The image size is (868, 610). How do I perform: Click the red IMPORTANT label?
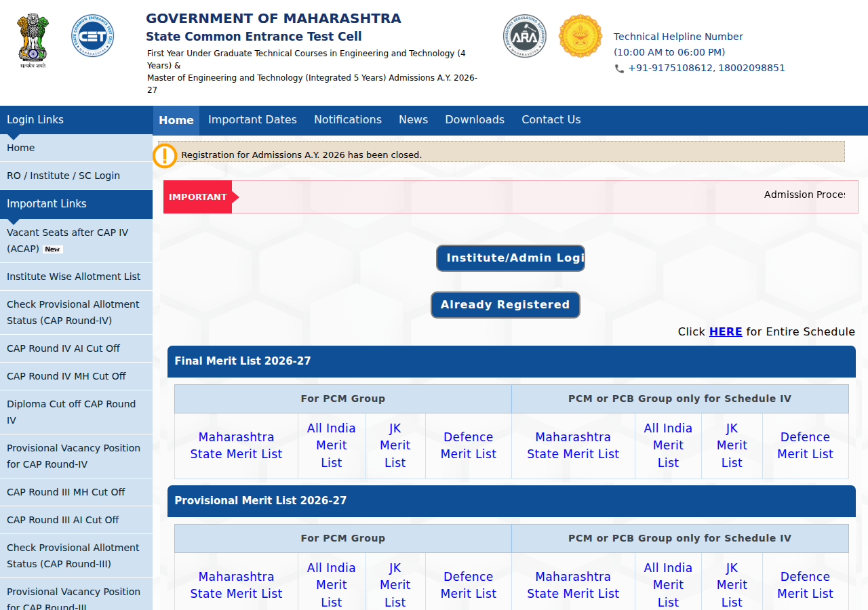click(198, 197)
